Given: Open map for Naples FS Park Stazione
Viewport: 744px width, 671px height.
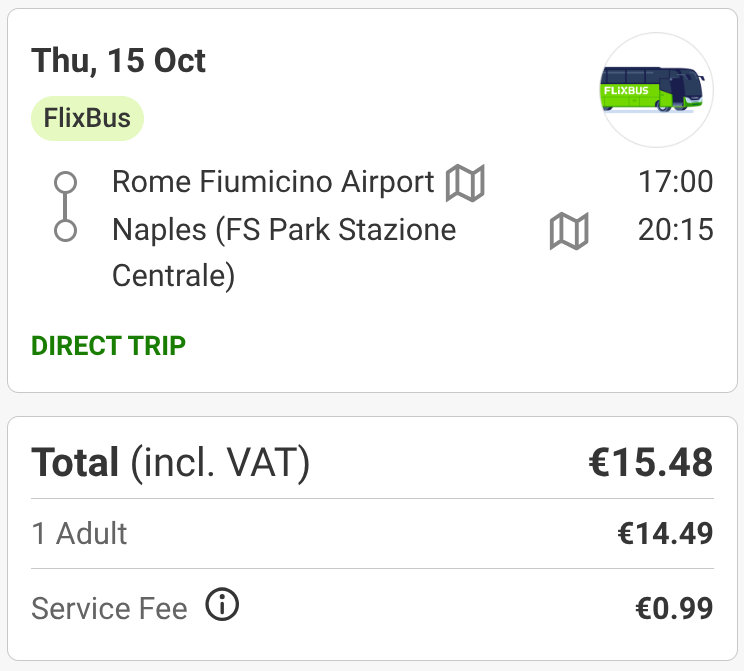Looking at the screenshot, I should [x=569, y=231].
